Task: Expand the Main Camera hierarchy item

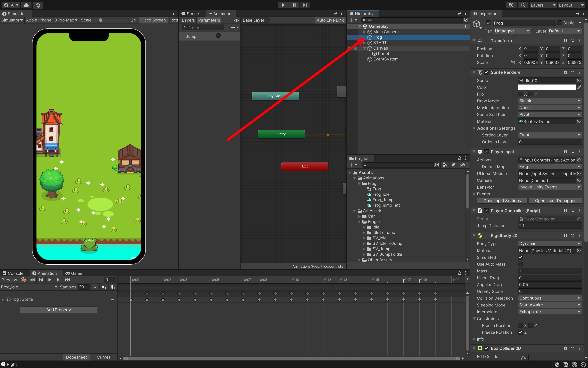Action: [x=364, y=32]
